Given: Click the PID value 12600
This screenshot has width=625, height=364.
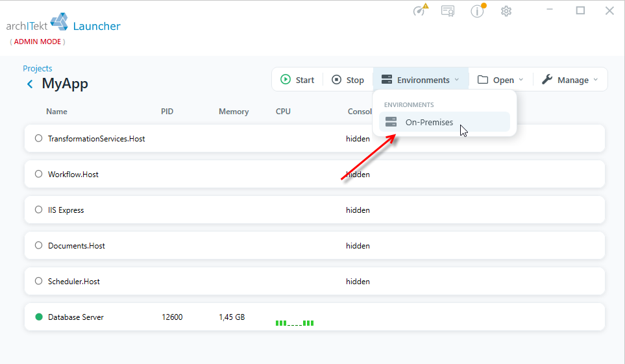Looking at the screenshot, I should click(x=172, y=317).
